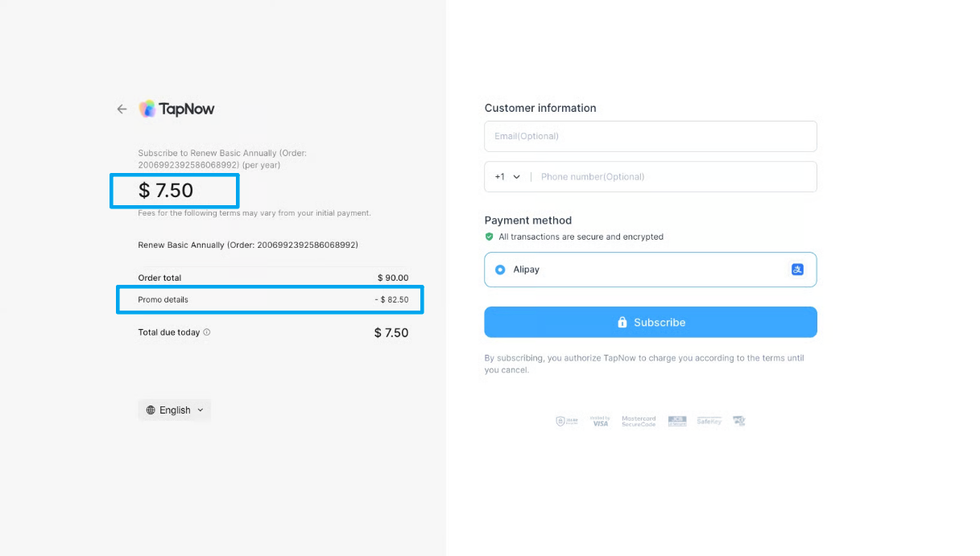This screenshot has height=556, width=980.
Task: Focus the Email (Optional) field
Action: pyautogui.click(x=651, y=136)
